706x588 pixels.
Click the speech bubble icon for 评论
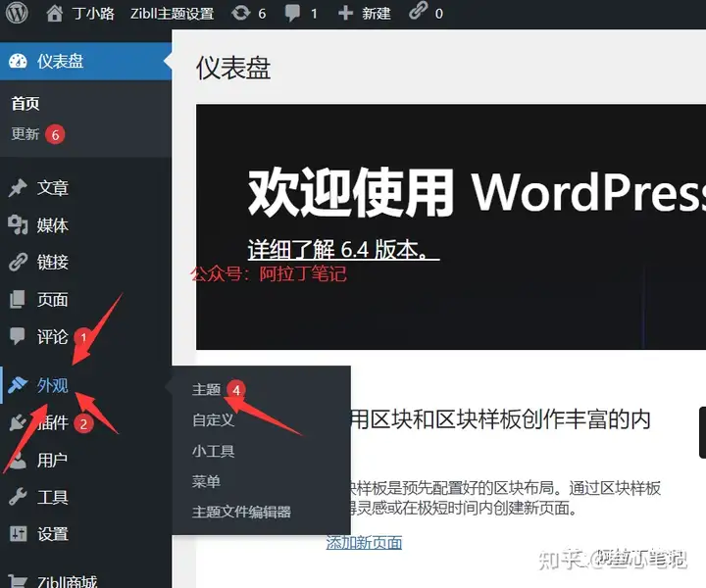coord(17,336)
